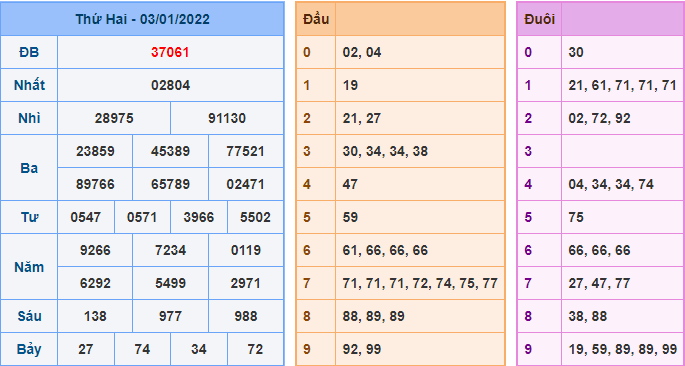Screen dimensions: 685x366
Task: Select sixth prize number 988
Action: click(246, 316)
